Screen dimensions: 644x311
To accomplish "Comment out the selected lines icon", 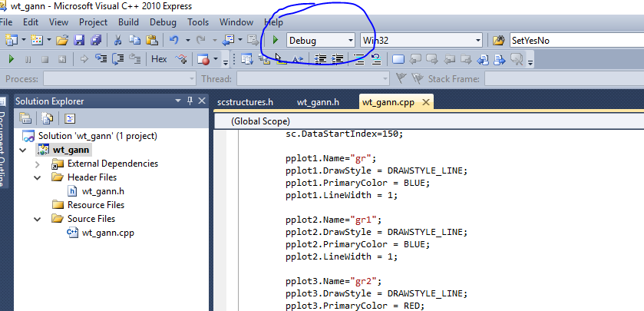I will (x=359, y=60).
